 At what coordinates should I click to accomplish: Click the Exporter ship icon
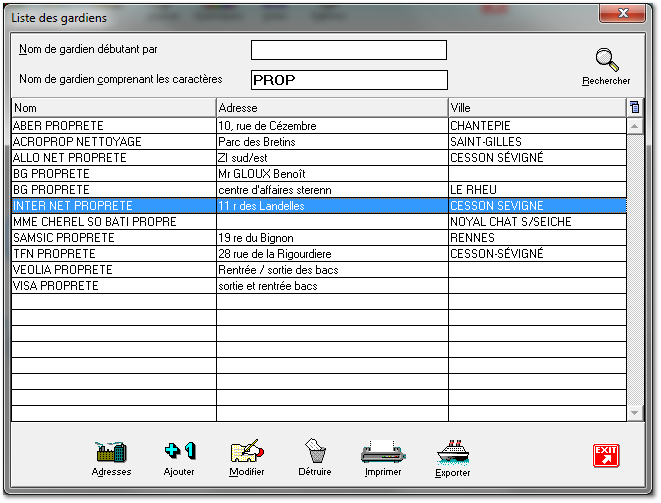point(453,452)
